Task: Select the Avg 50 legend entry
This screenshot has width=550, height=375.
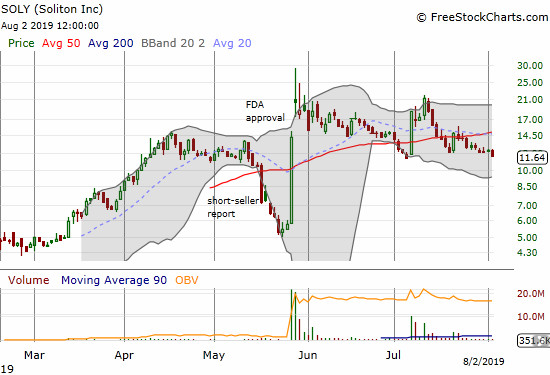Action: 61,43
